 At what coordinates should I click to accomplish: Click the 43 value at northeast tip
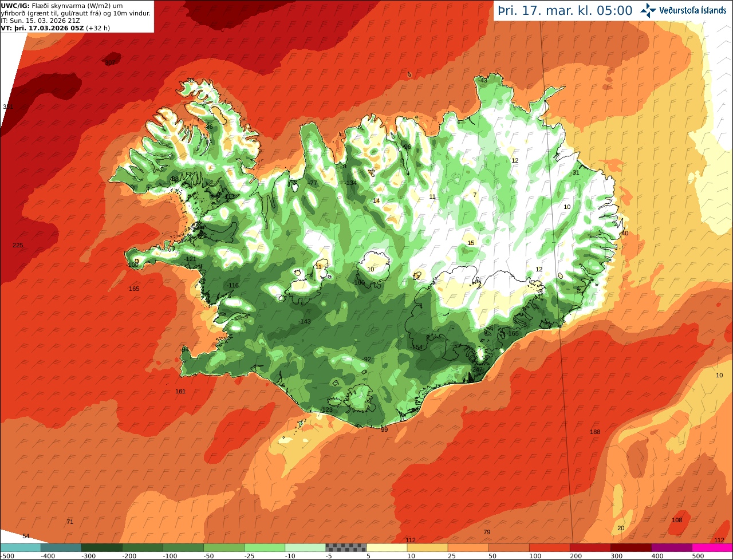pyautogui.click(x=484, y=80)
